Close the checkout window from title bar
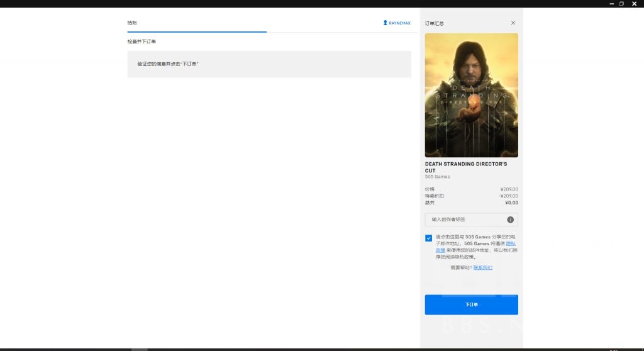This screenshot has width=644, height=351. coord(634,3)
